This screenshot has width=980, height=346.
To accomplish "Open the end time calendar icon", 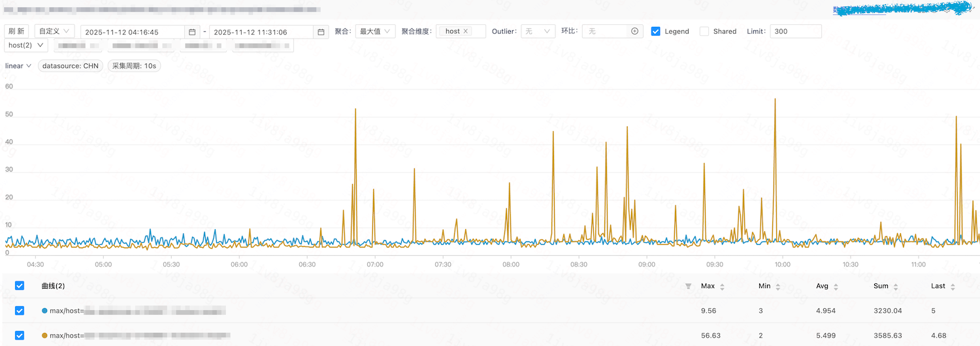I will coord(321,32).
